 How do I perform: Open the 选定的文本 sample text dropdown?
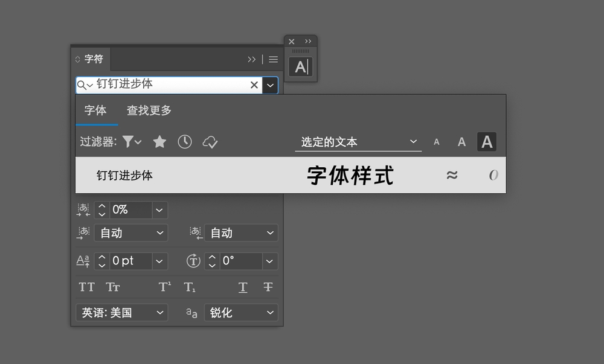[x=358, y=142]
